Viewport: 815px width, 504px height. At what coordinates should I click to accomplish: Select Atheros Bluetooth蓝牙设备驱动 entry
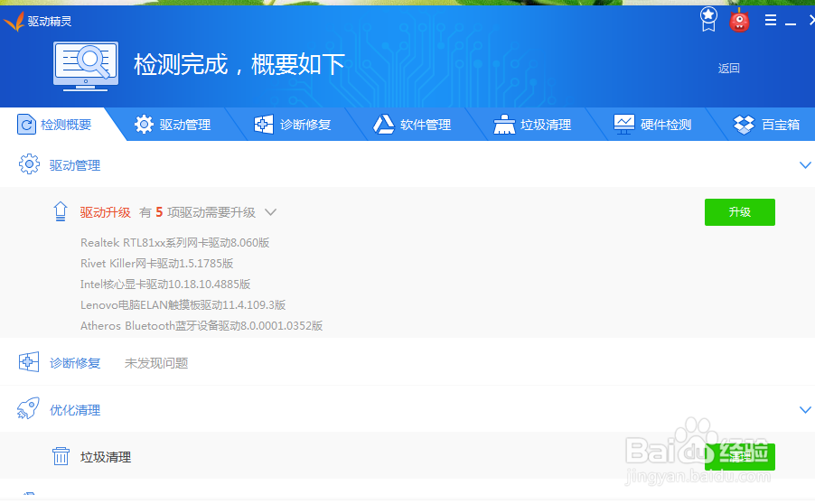tap(201, 326)
